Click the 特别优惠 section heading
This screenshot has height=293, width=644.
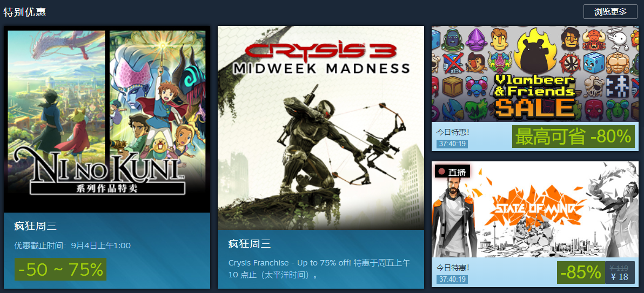[x=24, y=11]
